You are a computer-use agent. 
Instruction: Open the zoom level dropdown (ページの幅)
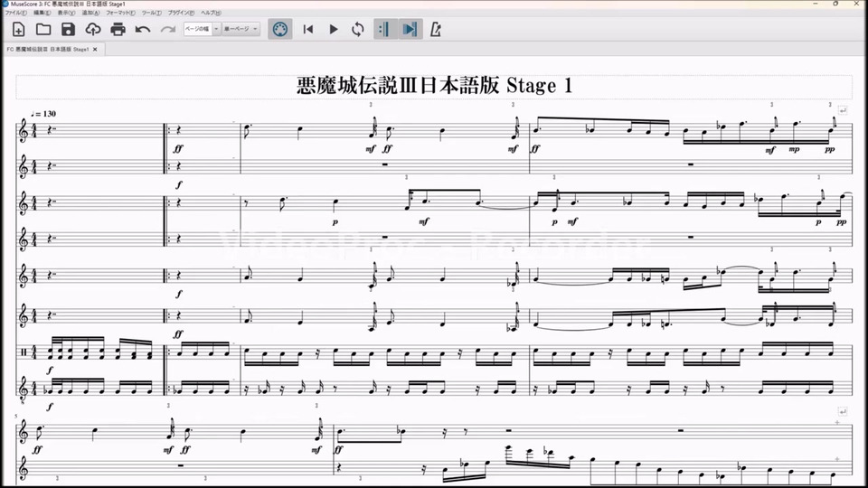pos(216,29)
